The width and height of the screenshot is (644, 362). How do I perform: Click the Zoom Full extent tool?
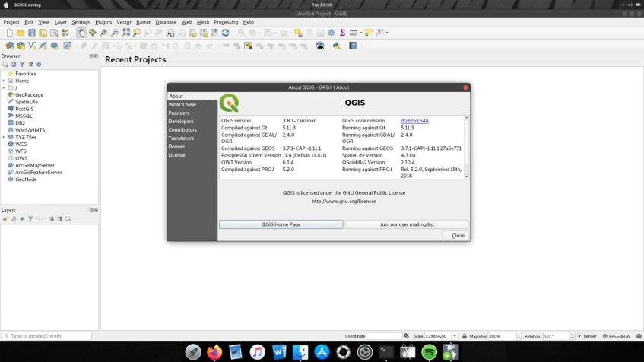pos(126,33)
